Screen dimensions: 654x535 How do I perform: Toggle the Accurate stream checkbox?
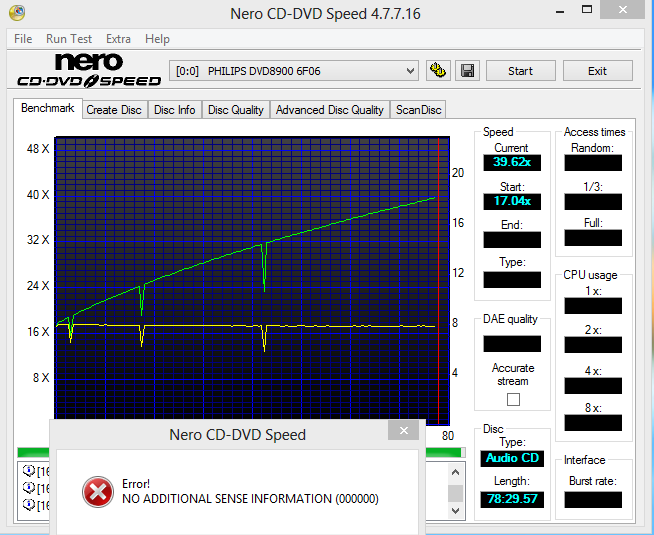(513, 399)
